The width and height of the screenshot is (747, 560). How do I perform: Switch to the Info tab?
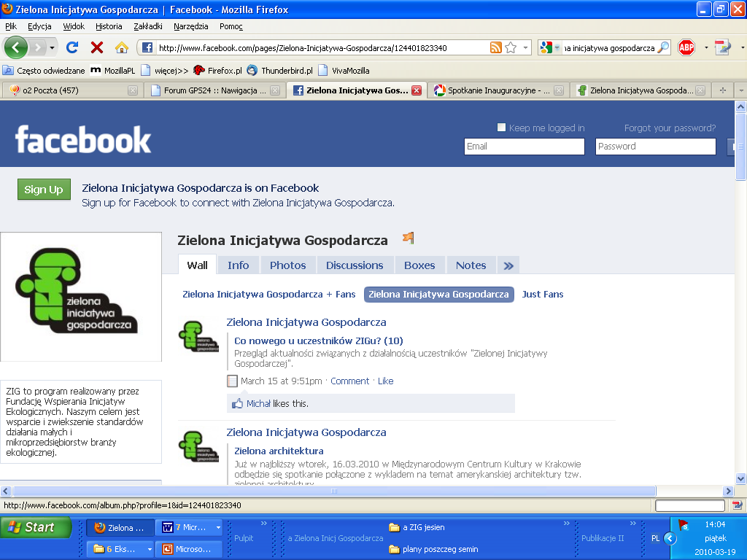239,265
